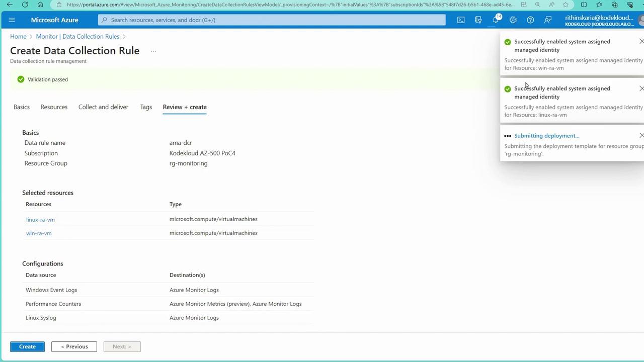
Task: Go back in the browser
Action: pyautogui.click(x=10, y=5)
